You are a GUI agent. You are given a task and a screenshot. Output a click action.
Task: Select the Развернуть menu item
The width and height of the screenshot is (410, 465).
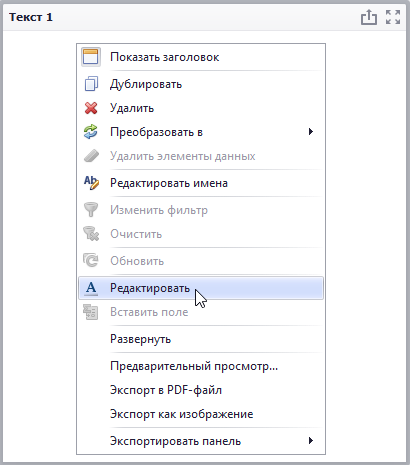tap(201, 339)
